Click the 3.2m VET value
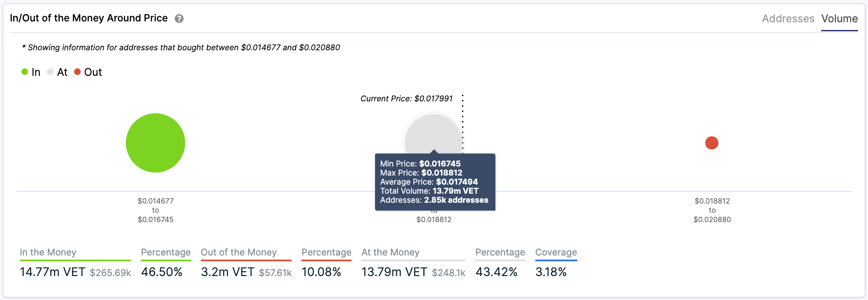868x300 pixels. pyautogui.click(x=228, y=272)
